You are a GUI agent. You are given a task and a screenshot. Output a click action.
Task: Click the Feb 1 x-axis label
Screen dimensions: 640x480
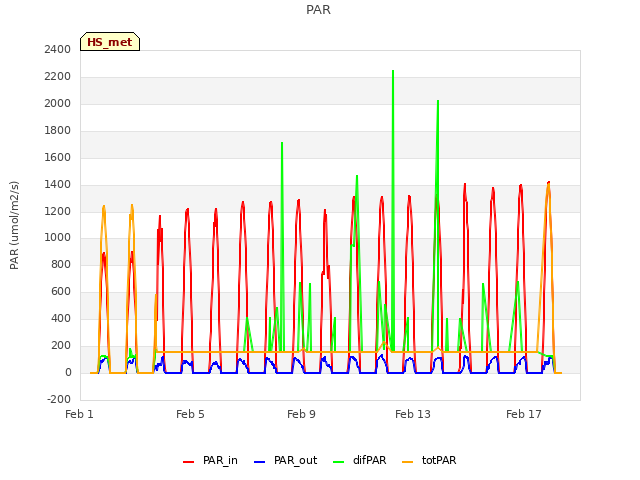pos(79,414)
